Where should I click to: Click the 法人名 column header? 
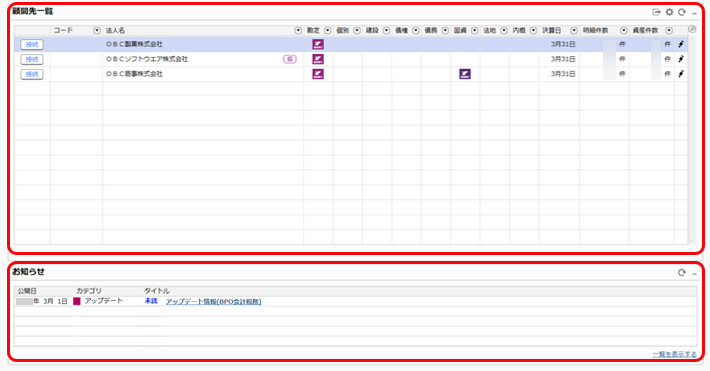click(115, 30)
